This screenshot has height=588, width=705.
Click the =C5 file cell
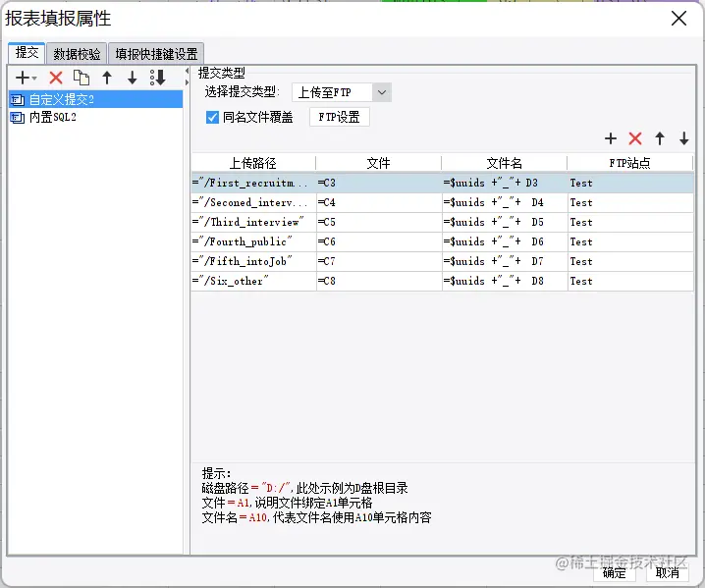pyautogui.click(x=379, y=222)
